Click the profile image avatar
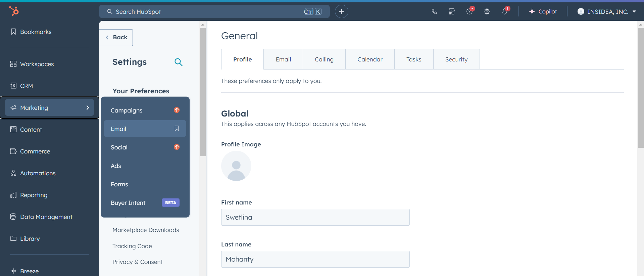 pos(236,166)
